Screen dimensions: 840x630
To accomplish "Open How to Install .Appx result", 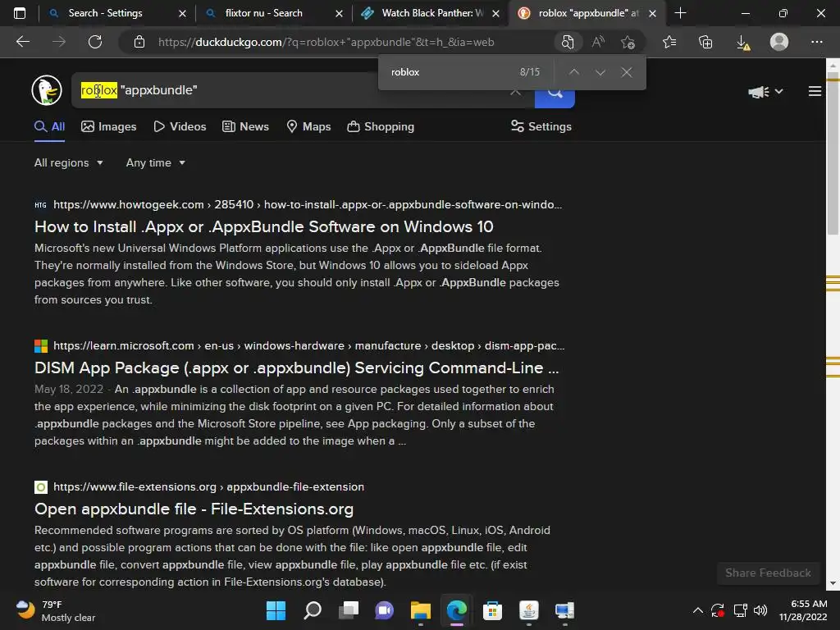I will pos(263,226).
